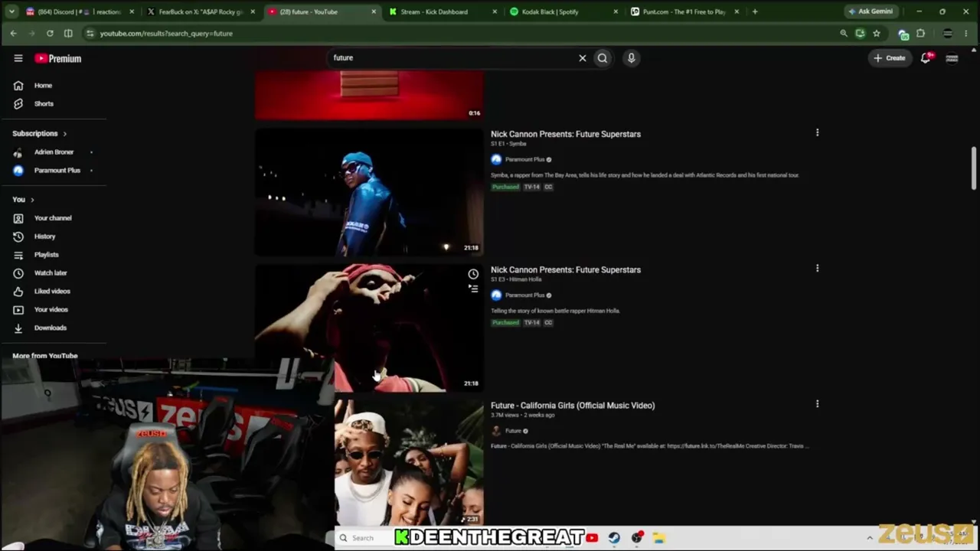Go back in browser history
Viewport: 980px width, 551px height.
13,34
